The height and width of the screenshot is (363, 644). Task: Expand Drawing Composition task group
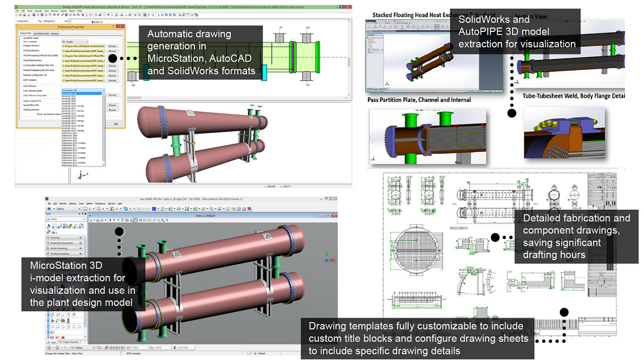pos(64,243)
